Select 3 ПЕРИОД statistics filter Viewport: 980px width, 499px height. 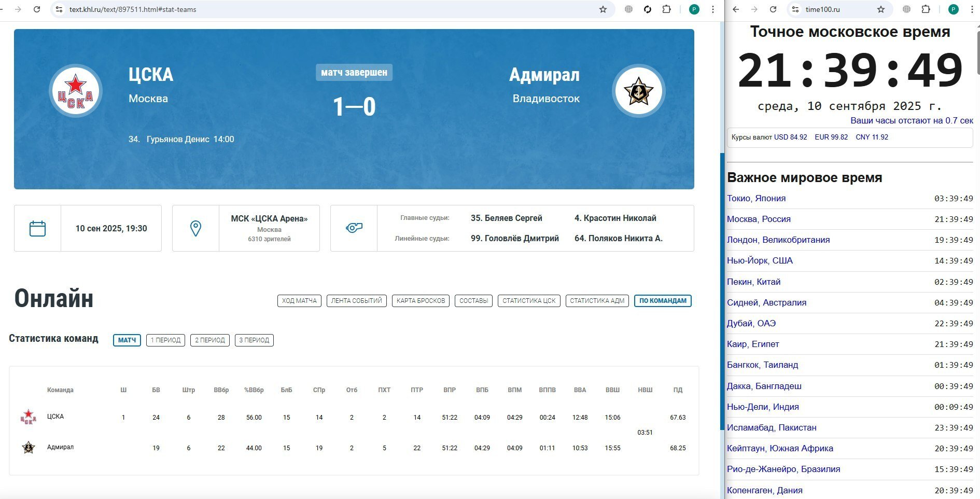coord(254,340)
